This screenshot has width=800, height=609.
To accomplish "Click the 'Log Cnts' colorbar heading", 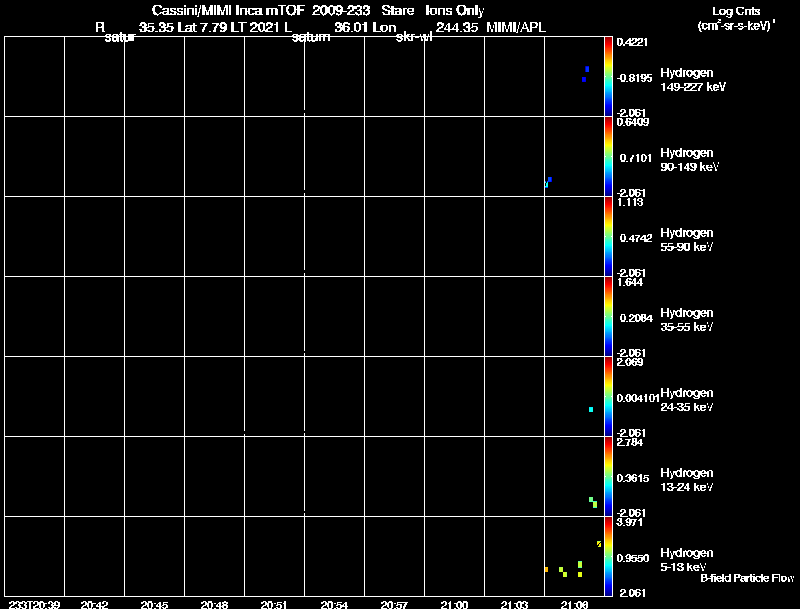I will click(736, 11).
